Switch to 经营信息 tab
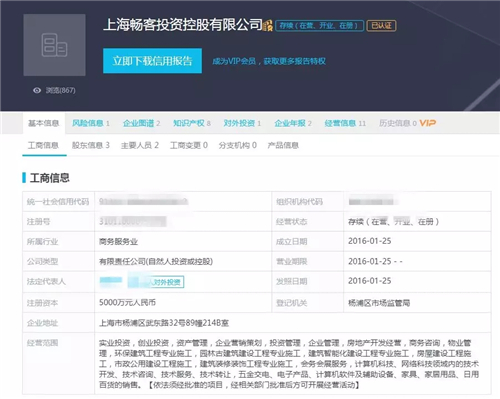The width and height of the screenshot is (500, 399). (x=345, y=123)
